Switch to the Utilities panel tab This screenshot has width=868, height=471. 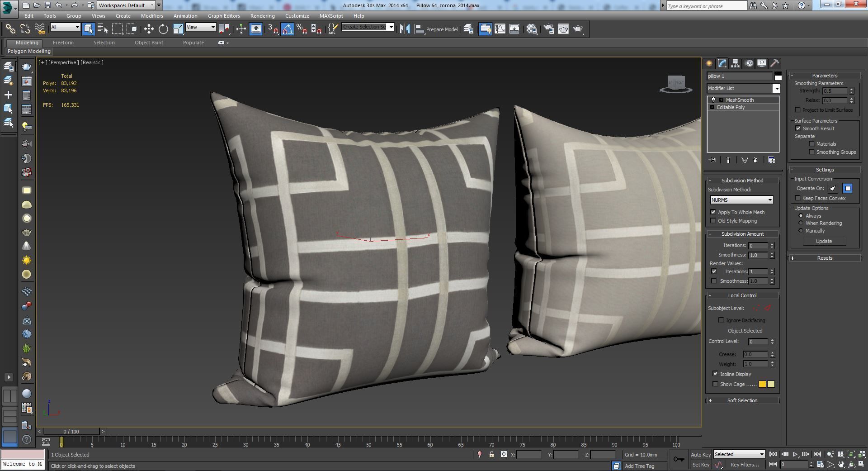click(774, 63)
